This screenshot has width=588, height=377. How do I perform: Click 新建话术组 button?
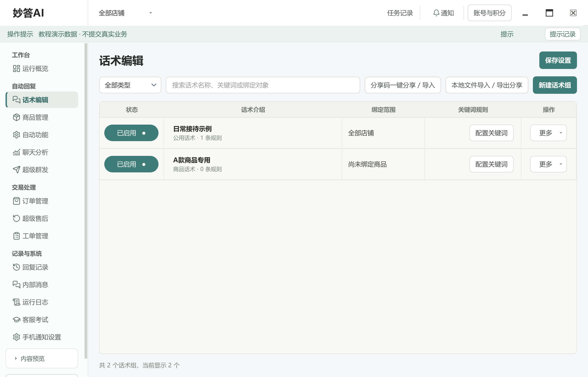(x=555, y=85)
